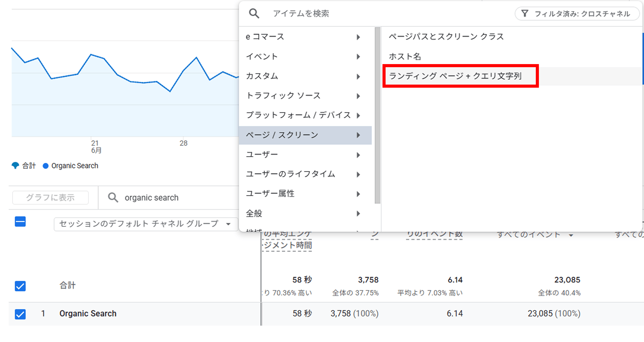Select the 全般 category
The width and height of the screenshot is (644, 342).
coord(305,213)
